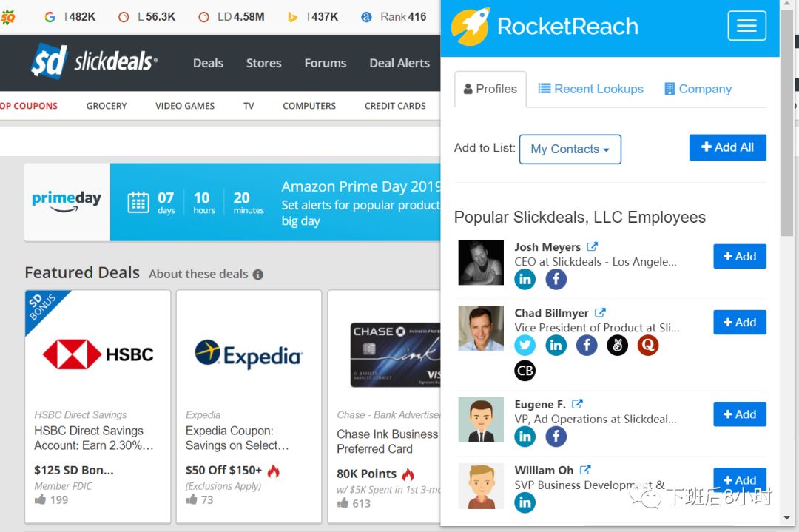This screenshot has height=532, width=799.
Task: Open Chad Billmyer's Twitter icon
Action: pos(525,346)
